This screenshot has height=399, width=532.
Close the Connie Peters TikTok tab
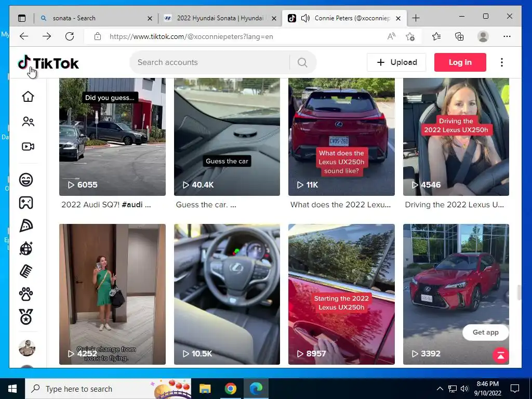pos(398,18)
